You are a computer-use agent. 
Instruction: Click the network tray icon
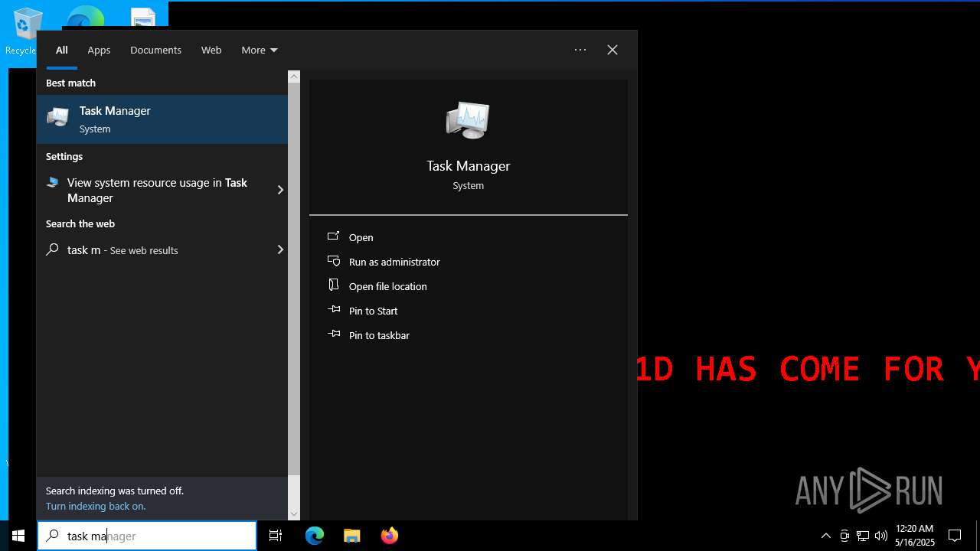click(863, 536)
